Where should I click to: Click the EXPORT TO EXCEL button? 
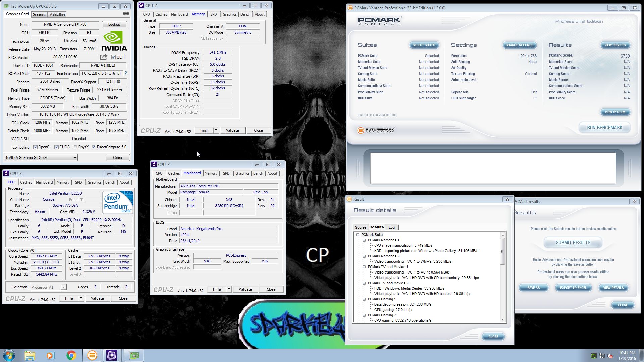pos(573,288)
